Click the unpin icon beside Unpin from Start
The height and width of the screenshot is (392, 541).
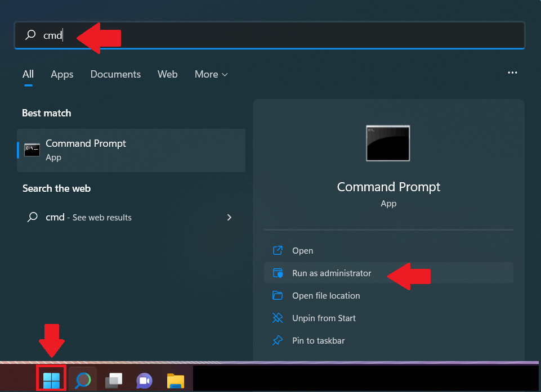point(278,318)
